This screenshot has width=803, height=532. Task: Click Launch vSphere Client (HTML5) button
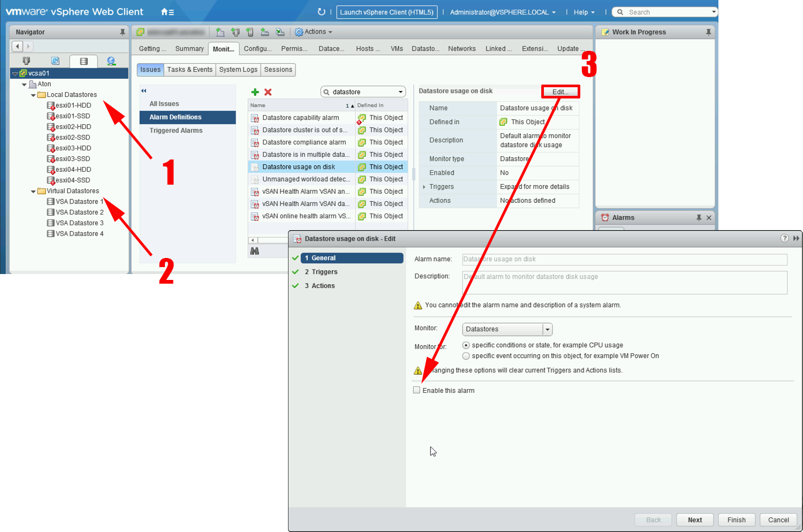coord(387,12)
